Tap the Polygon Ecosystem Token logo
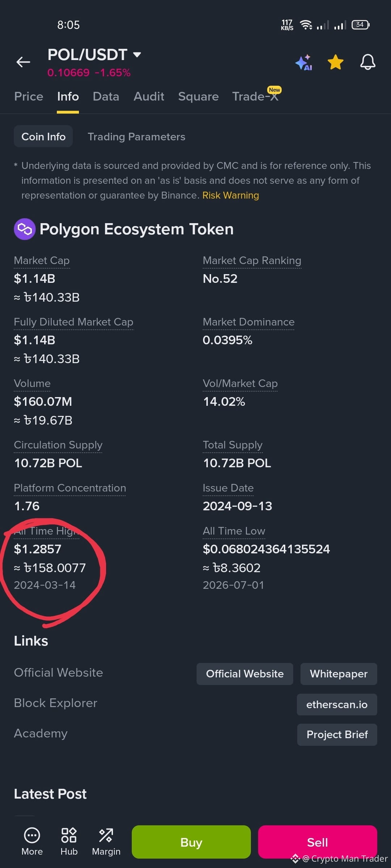391x868 pixels. (25, 229)
